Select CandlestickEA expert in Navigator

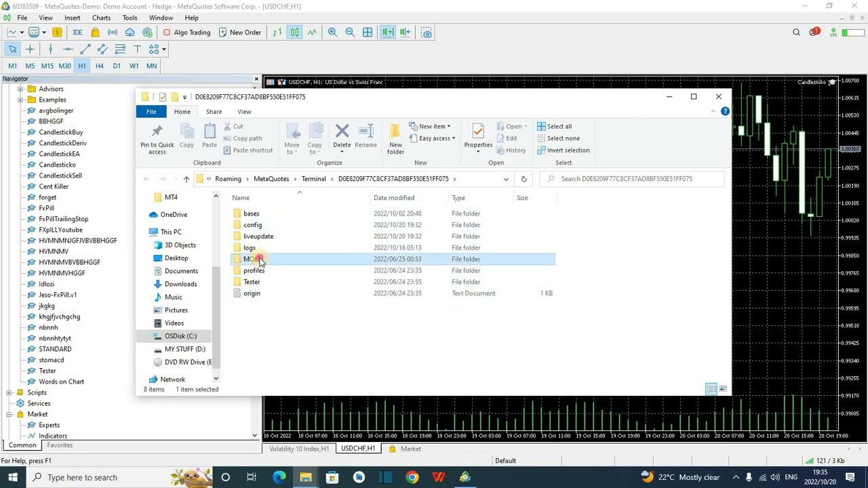59,154
